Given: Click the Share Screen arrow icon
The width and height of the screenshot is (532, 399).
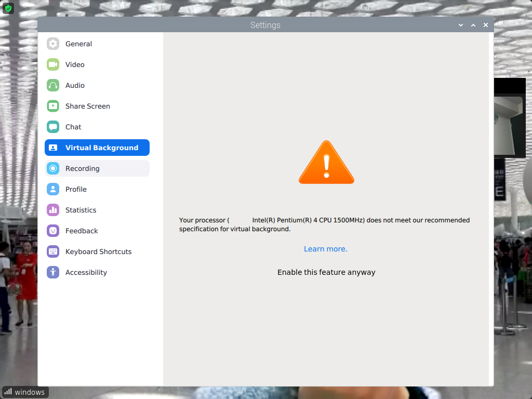Looking at the screenshot, I should coord(53,106).
